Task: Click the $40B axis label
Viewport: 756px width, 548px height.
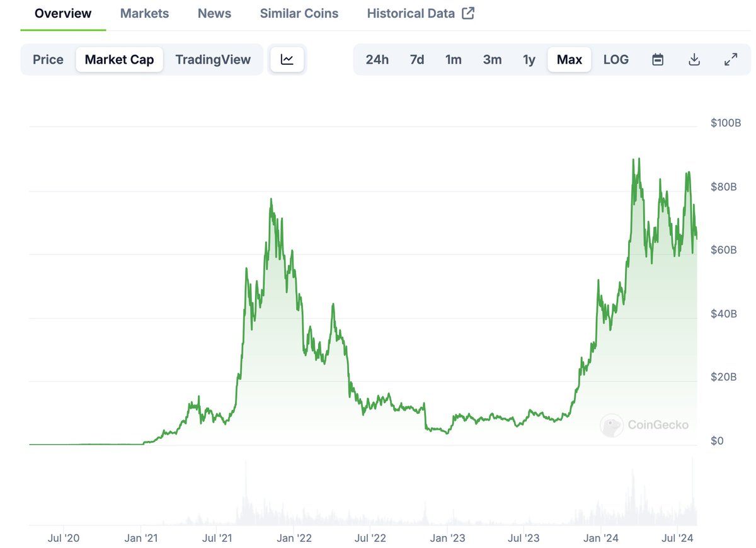Action: click(724, 314)
